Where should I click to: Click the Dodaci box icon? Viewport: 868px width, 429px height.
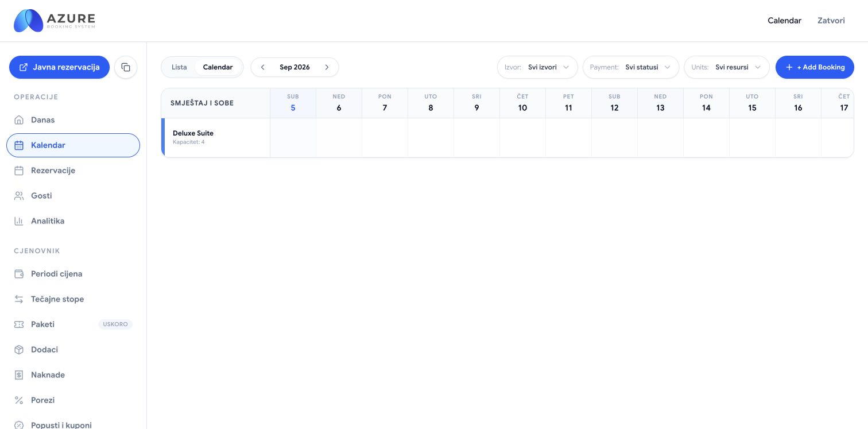pyautogui.click(x=19, y=350)
